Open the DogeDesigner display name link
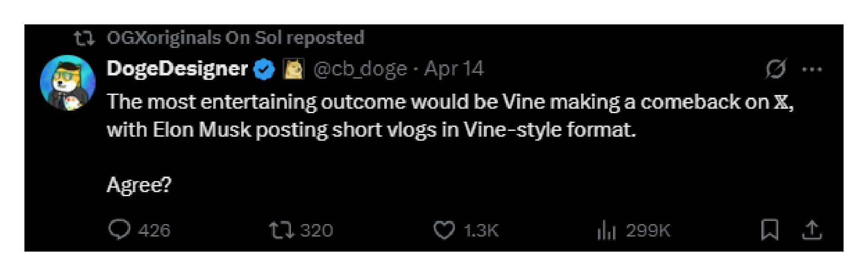The height and width of the screenshot is (276, 868). (177, 69)
